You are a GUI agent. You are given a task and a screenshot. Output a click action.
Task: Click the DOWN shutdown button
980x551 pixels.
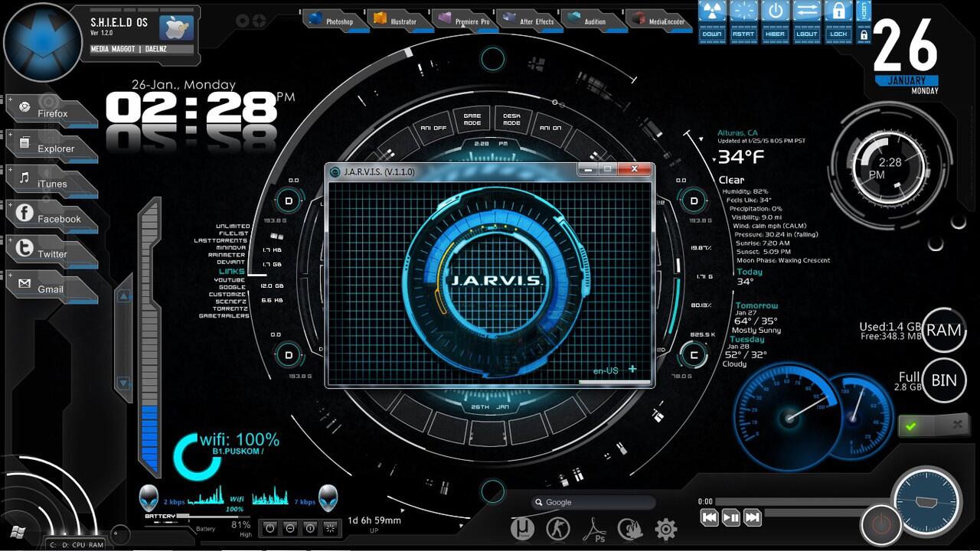(712, 34)
